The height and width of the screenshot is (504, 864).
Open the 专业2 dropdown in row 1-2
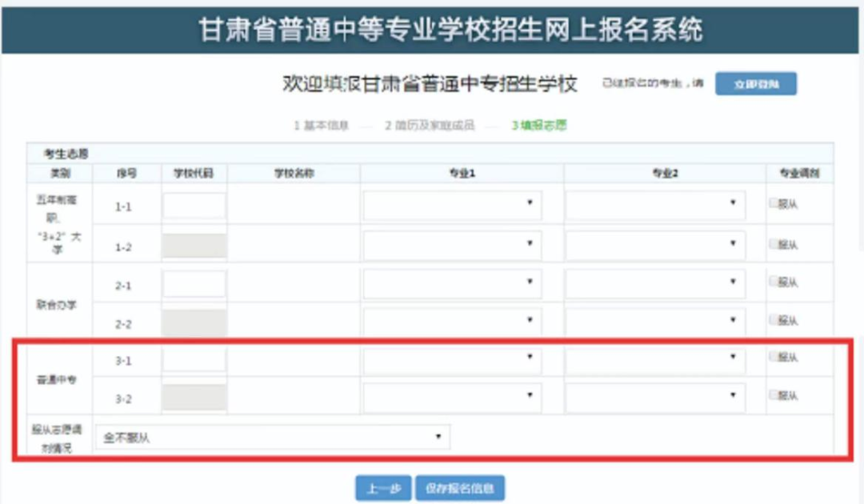[x=655, y=245]
